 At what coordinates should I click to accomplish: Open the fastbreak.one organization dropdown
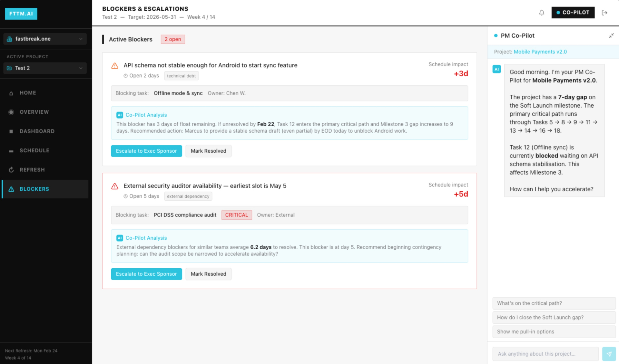(x=45, y=39)
